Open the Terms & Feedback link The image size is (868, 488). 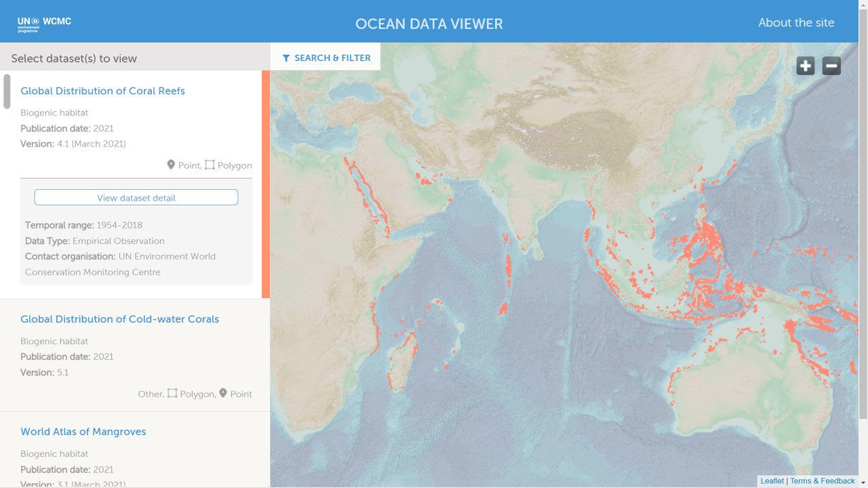click(x=822, y=481)
